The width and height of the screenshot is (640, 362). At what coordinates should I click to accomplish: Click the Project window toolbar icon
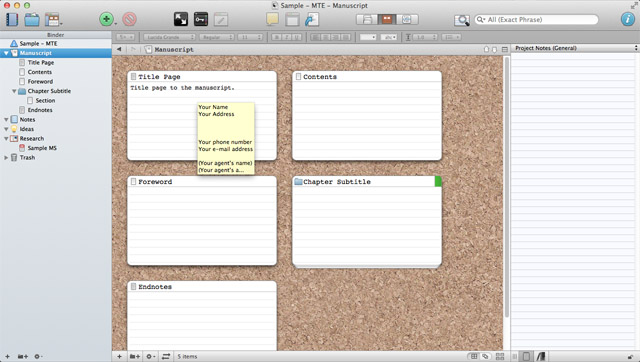(x=292, y=19)
